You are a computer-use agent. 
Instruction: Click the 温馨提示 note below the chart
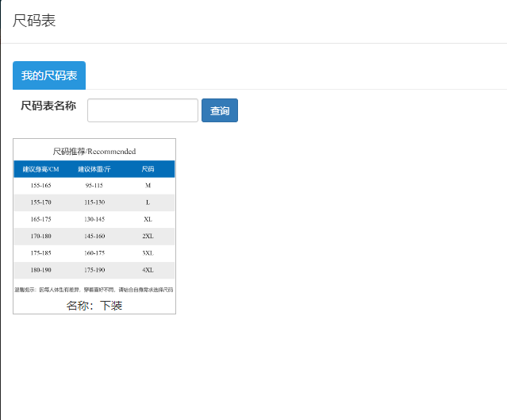coord(94,290)
